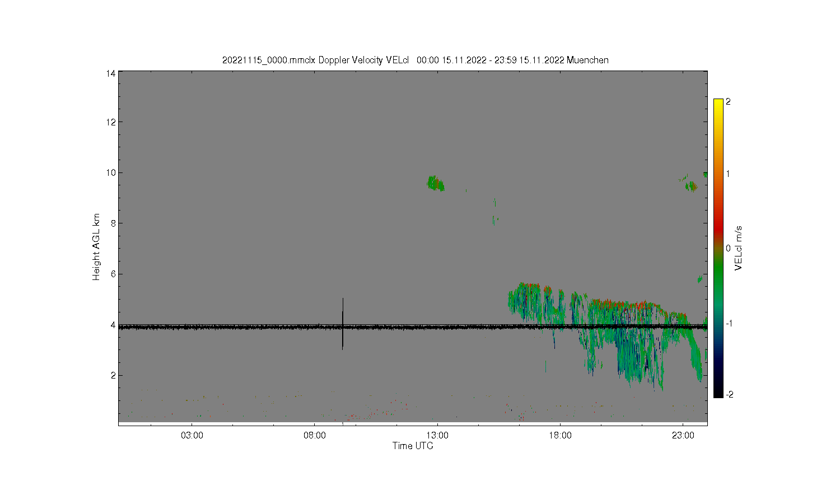Click the '03:00' time tick label
840x504 pixels.
(192, 436)
